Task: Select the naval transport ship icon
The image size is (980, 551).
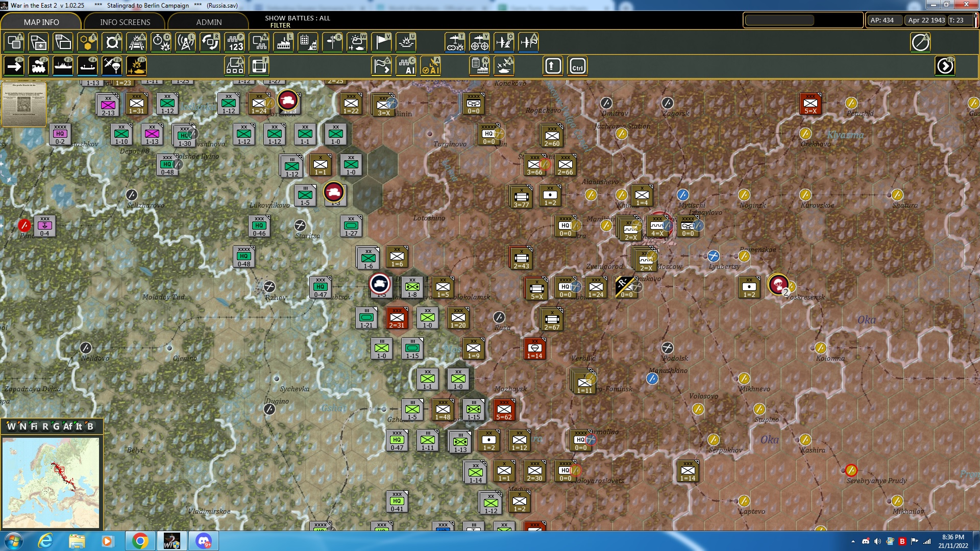Action: pos(64,65)
